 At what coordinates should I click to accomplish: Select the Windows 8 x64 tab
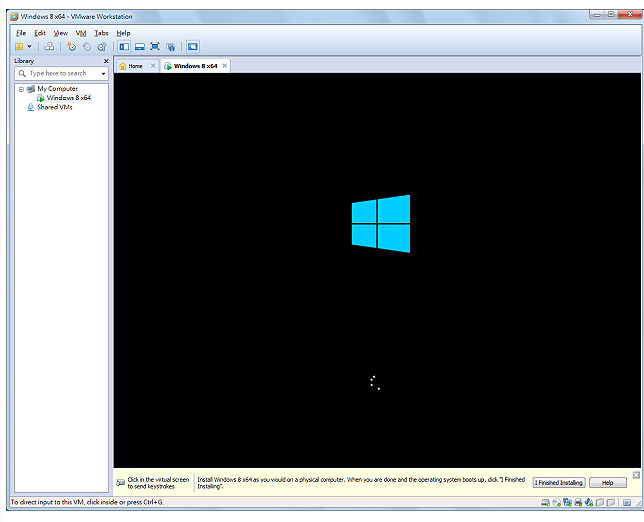tap(191, 66)
